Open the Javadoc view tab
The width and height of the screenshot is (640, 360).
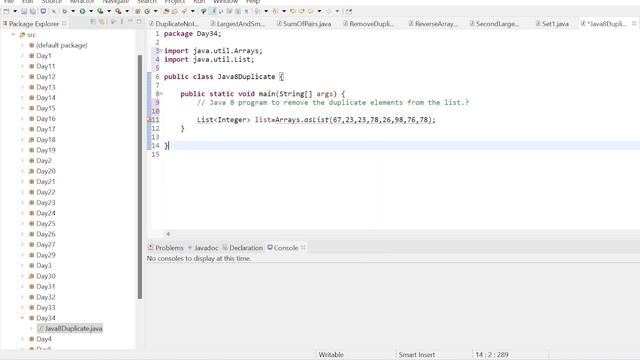click(203, 248)
